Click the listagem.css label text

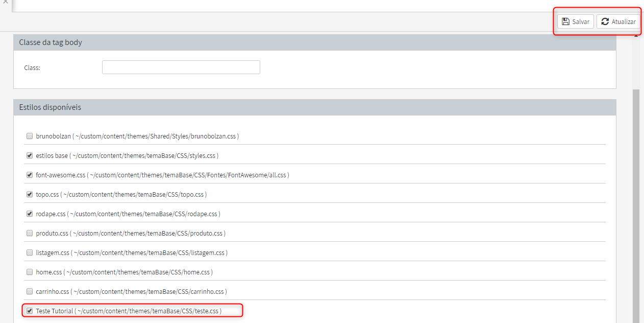coord(132,252)
